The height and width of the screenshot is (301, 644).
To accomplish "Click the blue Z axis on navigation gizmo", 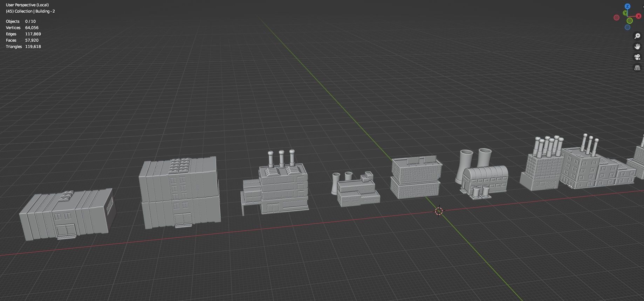I will pos(628,6).
